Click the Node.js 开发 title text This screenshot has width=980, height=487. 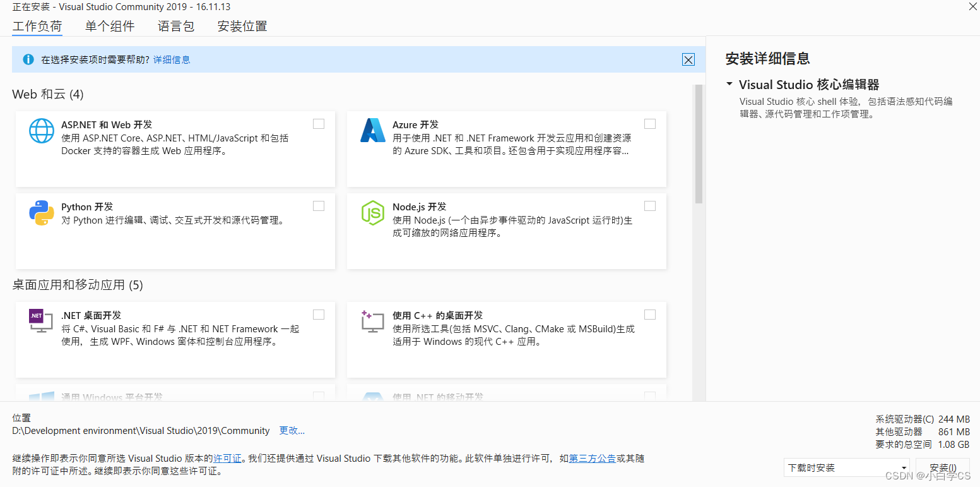click(419, 207)
